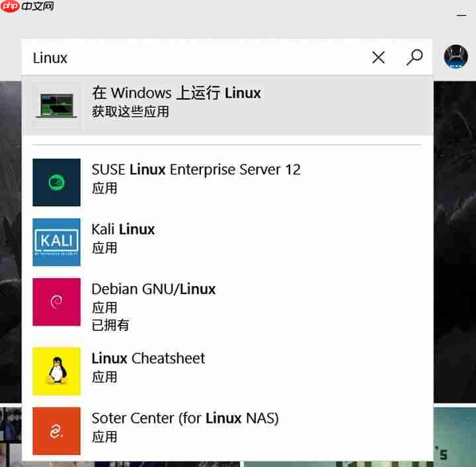Open the orange Soter Center icon
This screenshot has width=476, height=467.
56,431
